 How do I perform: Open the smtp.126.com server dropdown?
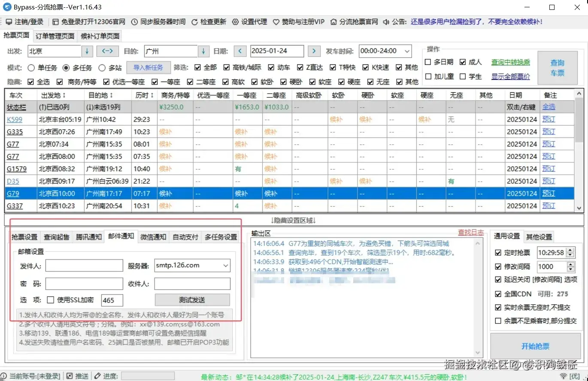pyautogui.click(x=226, y=266)
